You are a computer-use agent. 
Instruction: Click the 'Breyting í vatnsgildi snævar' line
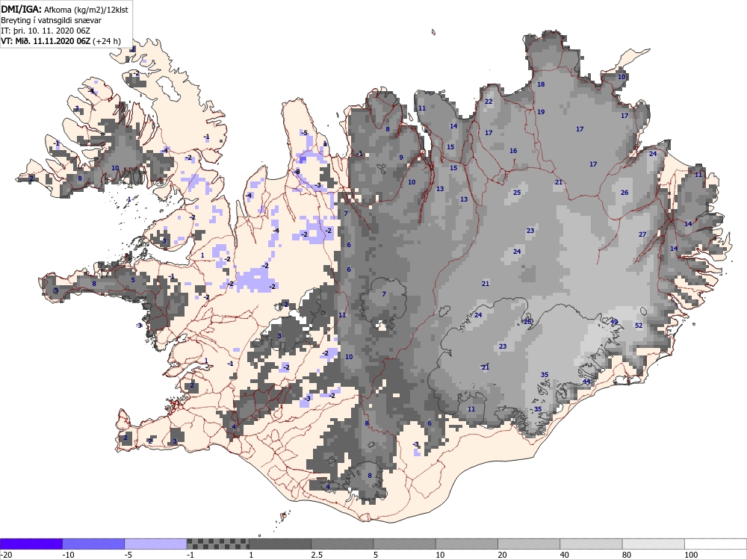click(51, 20)
